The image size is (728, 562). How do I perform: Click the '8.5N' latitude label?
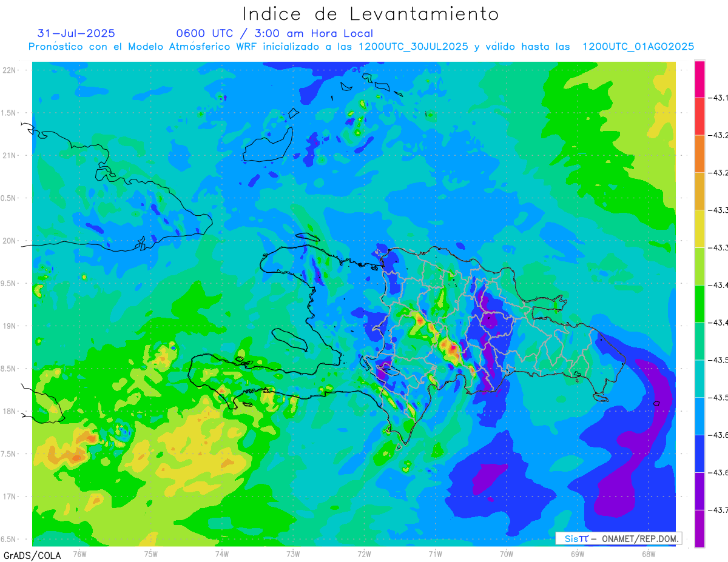[9, 369]
